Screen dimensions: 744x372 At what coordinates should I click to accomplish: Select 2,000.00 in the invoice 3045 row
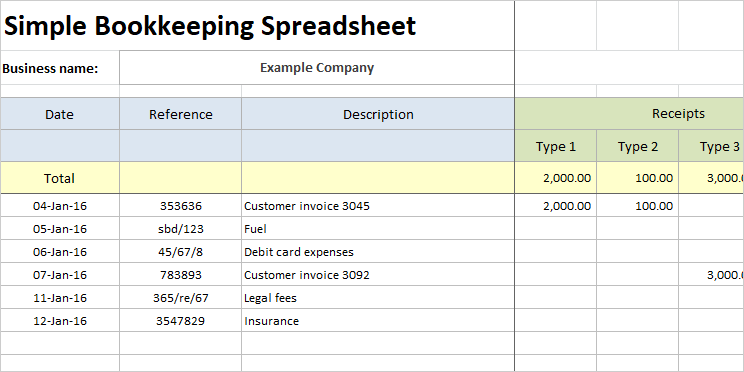click(x=556, y=205)
